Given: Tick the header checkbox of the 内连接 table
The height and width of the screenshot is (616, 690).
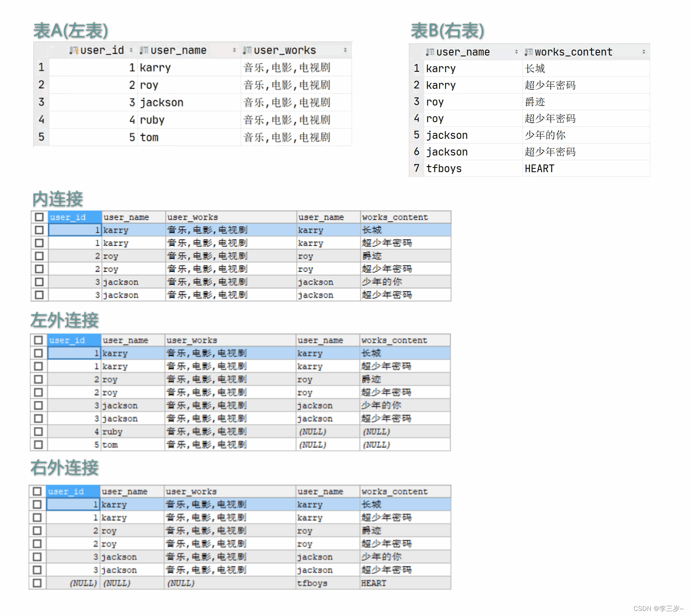Looking at the screenshot, I should 39,217.
